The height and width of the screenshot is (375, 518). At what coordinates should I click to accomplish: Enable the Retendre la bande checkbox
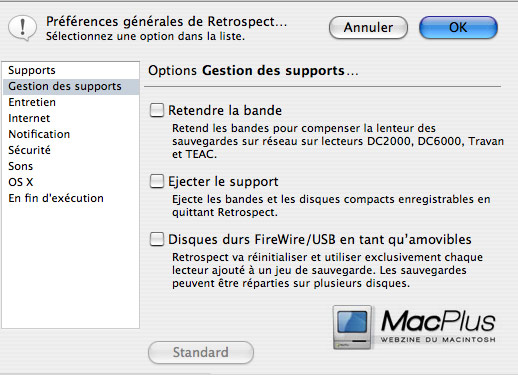pyautogui.click(x=157, y=110)
